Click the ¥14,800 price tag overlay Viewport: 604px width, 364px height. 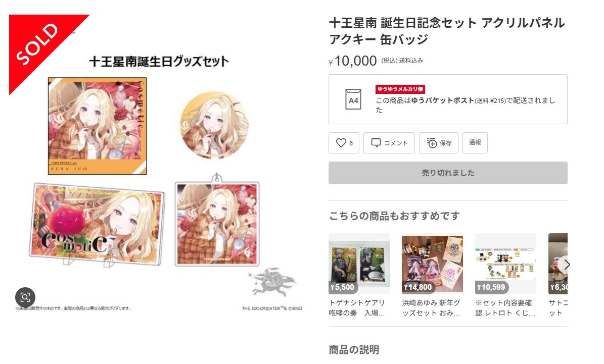click(x=417, y=287)
